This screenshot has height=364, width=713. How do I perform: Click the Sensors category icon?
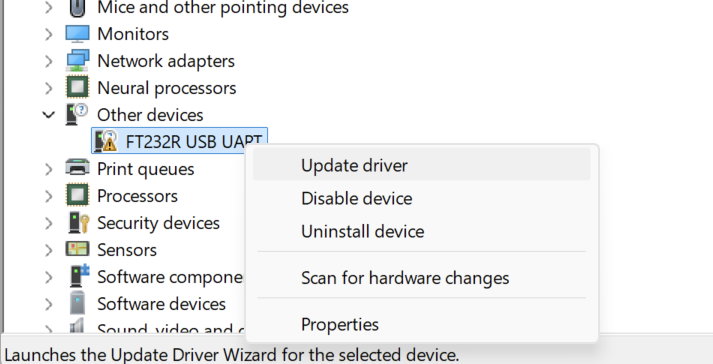coord(77,249)
